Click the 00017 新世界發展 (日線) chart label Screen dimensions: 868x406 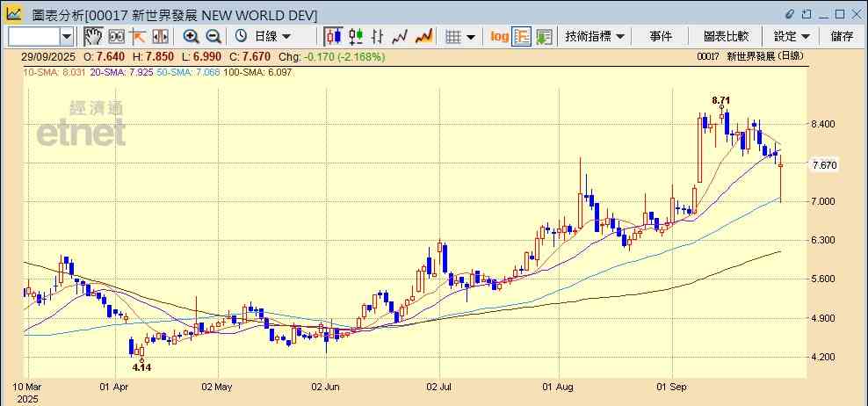[750, 56]
